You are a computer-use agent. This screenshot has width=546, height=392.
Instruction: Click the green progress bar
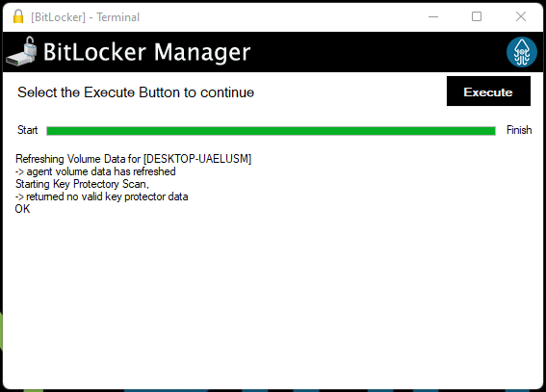click(271, 131)
